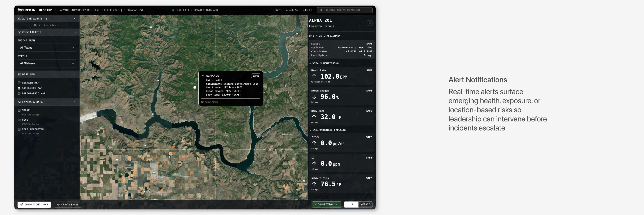This screenshot has width=644, height=215.
Task: Select the Terrain Map radio button
Action: click(19, 83)
